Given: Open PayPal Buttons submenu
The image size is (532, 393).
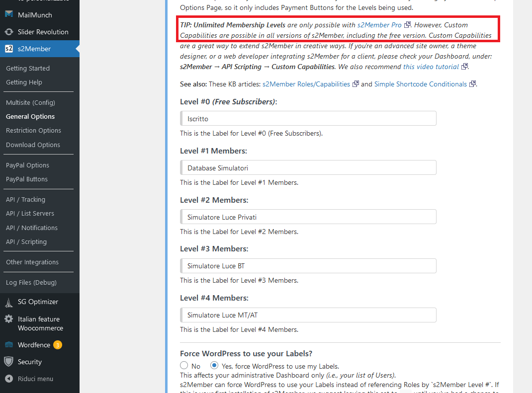Looking at the screenshot, I should (27, 179).
